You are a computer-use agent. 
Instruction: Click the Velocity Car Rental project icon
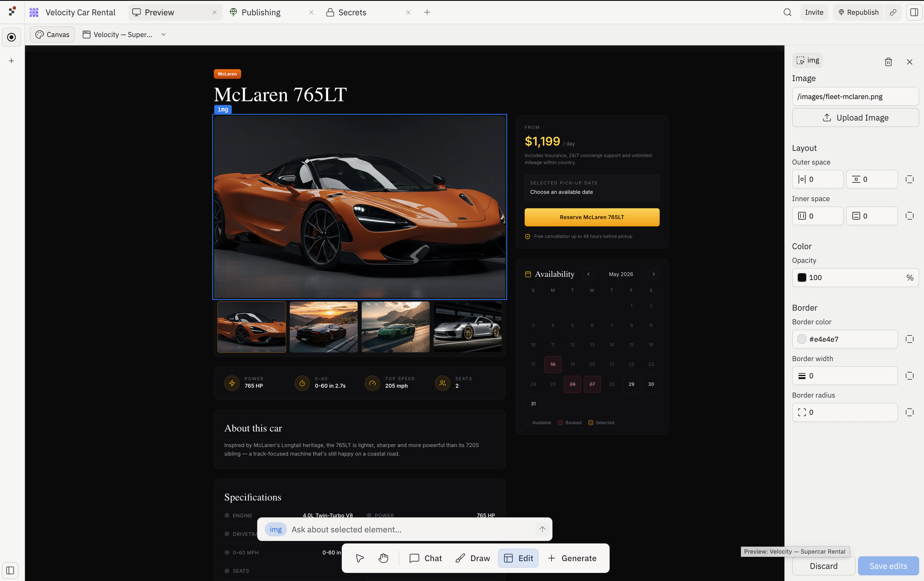tap(34, 12)
